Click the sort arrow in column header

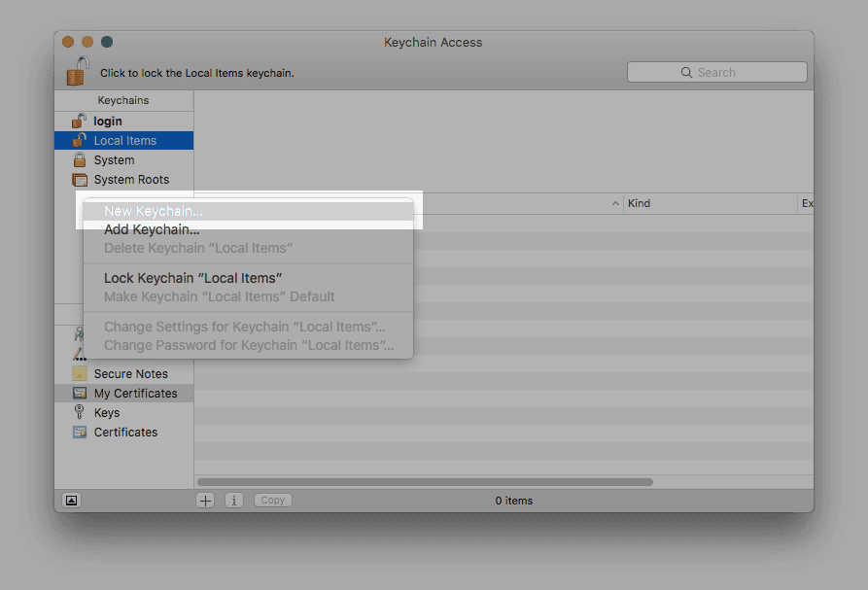tap(615, 204)
